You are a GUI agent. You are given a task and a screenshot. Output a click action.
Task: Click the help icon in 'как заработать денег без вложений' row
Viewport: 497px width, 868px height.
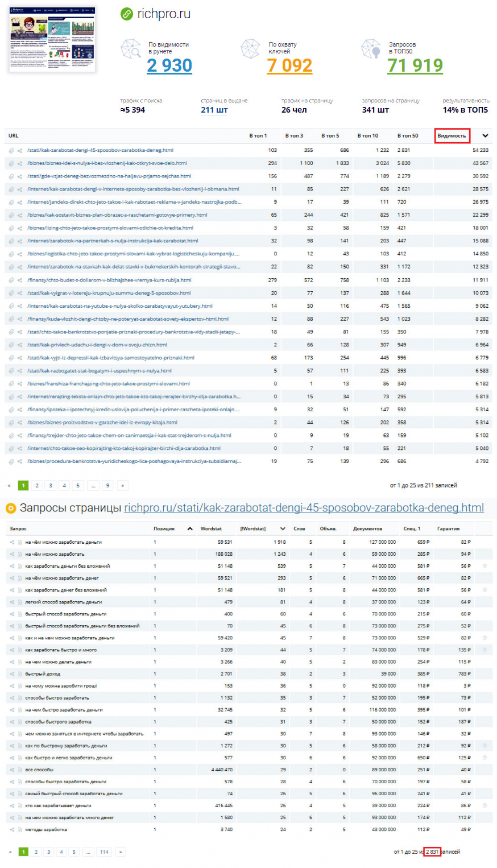coord(484,590)
